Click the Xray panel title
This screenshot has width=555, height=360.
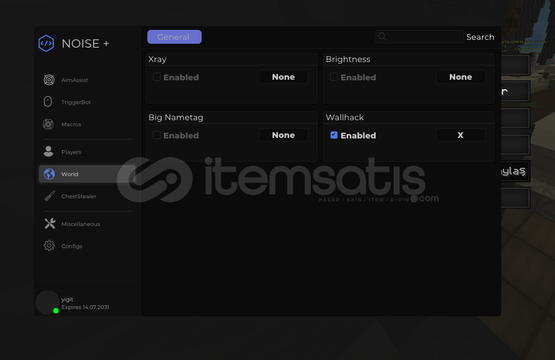pyautogui.click(x=157, y=59)
